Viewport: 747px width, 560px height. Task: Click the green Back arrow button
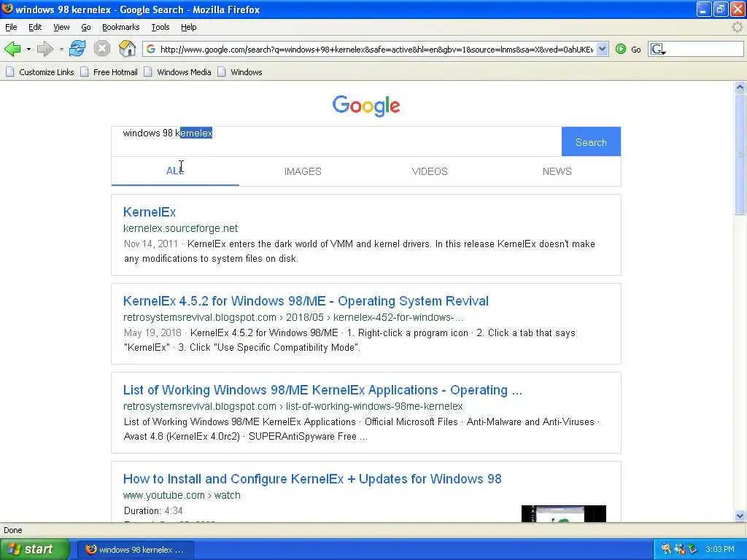tap(12, 49)
